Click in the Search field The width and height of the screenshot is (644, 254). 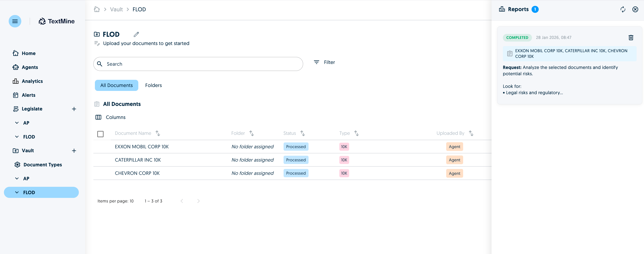198,64
